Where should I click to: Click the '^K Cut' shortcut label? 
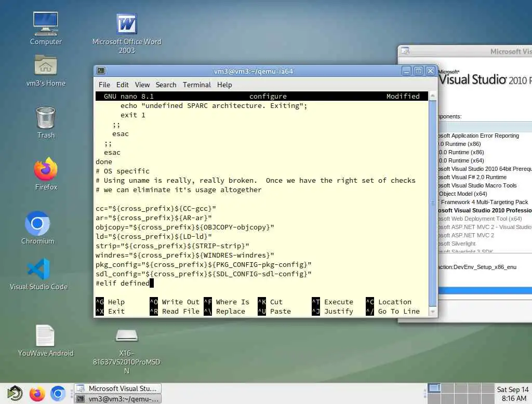[270, 302]
